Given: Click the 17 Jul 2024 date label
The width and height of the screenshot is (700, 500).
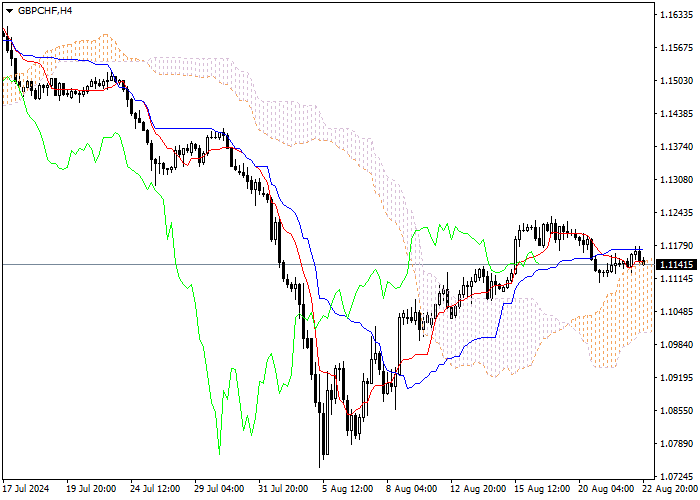Looking at the screenshot, I should click(26, 489).
